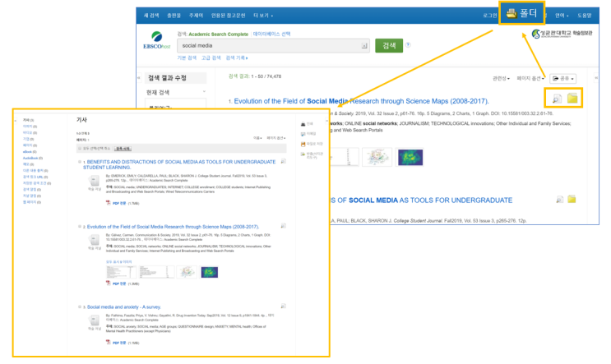The width and height of the screenshot is (611, 364).
Task: Open the blue heatmap thumbnail in main results
Action: 410,157
